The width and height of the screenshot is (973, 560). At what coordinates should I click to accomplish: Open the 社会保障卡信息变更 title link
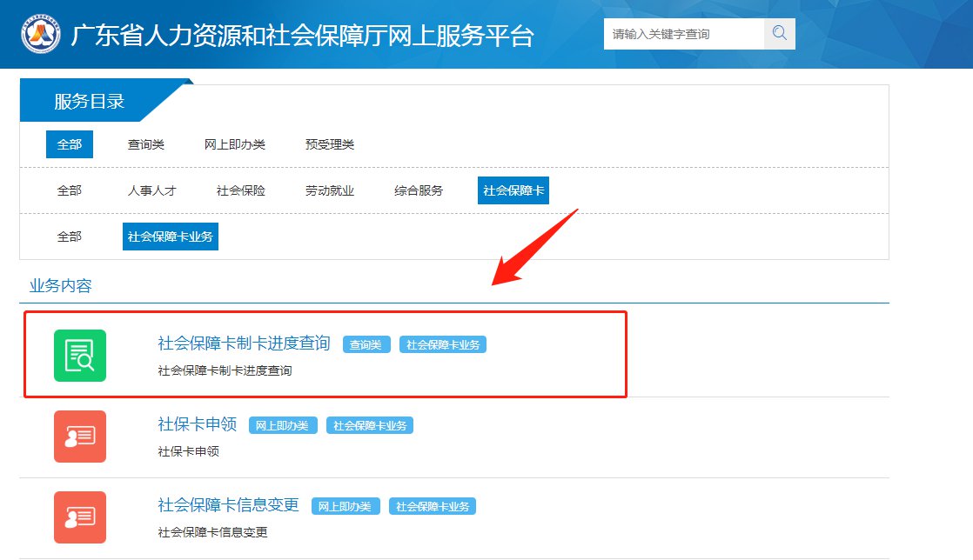click(228, 505)
